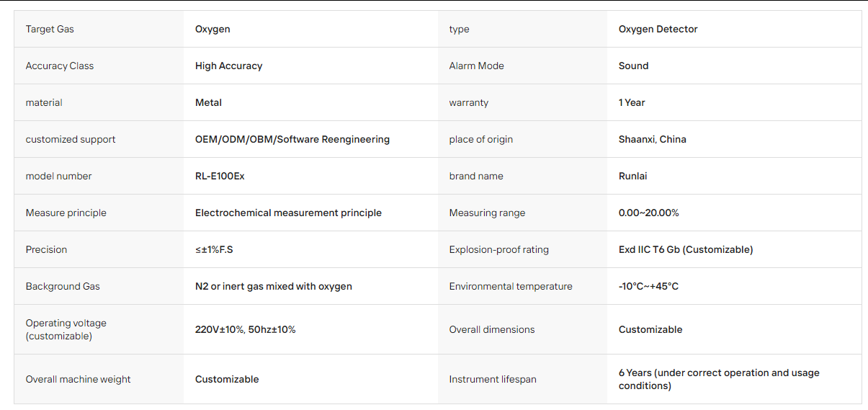Select 'Operating voltage (customizable)' label
Screen dimensions: 868x410
(x=66, y=330)
